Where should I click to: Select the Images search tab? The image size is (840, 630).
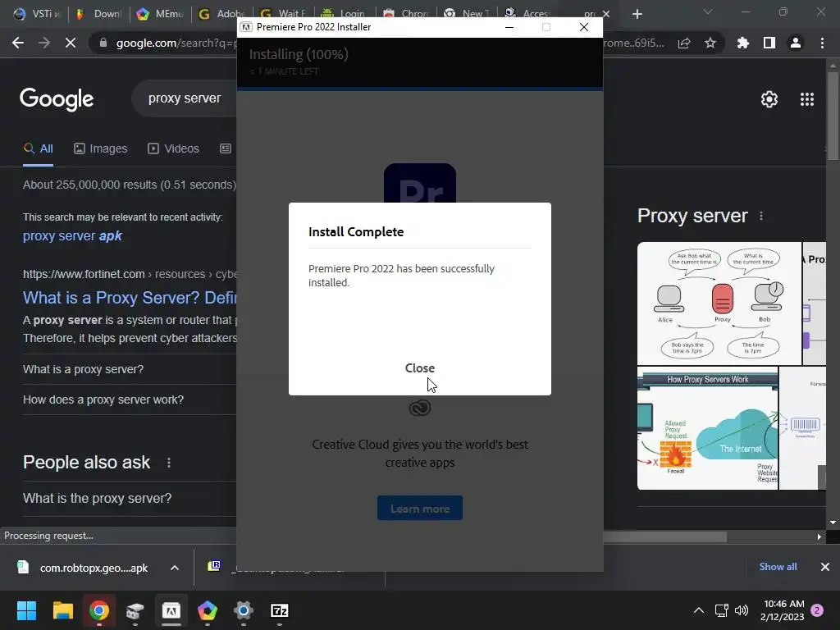101,149
